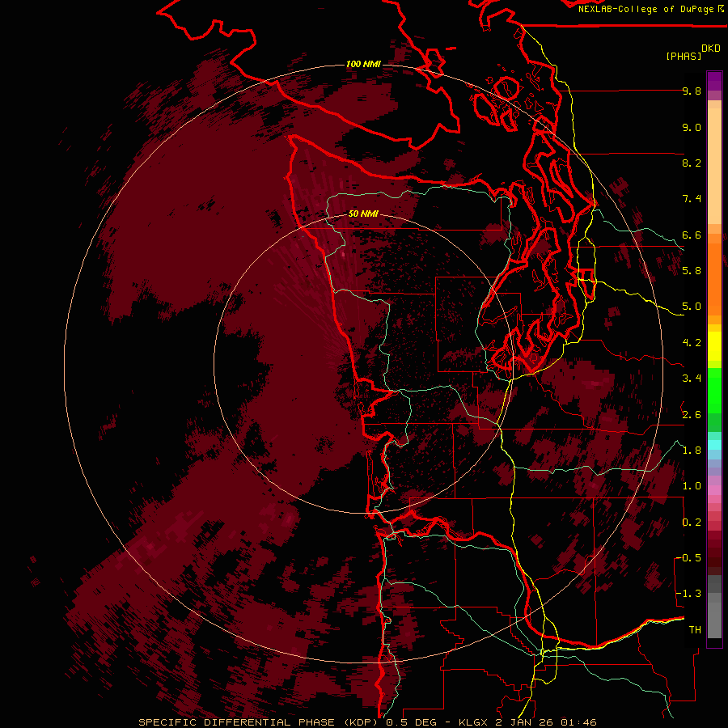Image resolution: width=728 pixels, height=728 pixels.
Task: Click the -0.5 value on color scale
Action: (689, 558)
